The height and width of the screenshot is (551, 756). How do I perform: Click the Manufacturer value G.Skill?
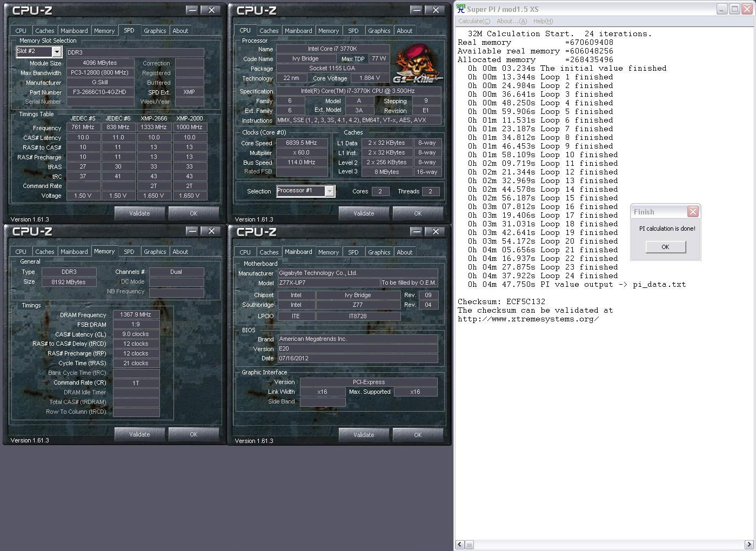[x=101, y=83]
